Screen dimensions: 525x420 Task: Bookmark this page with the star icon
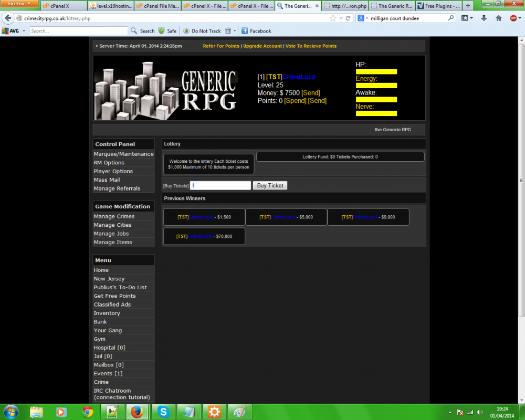(332, 18)
